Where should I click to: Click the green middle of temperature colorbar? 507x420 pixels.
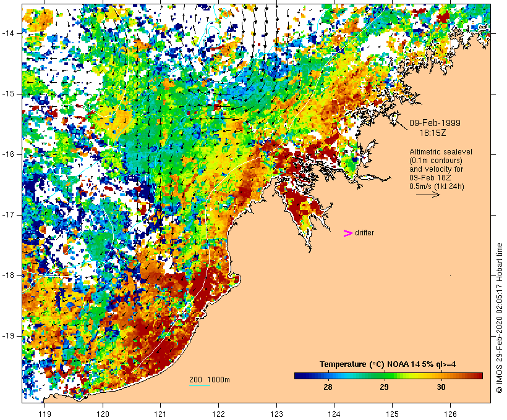[388, 376]
